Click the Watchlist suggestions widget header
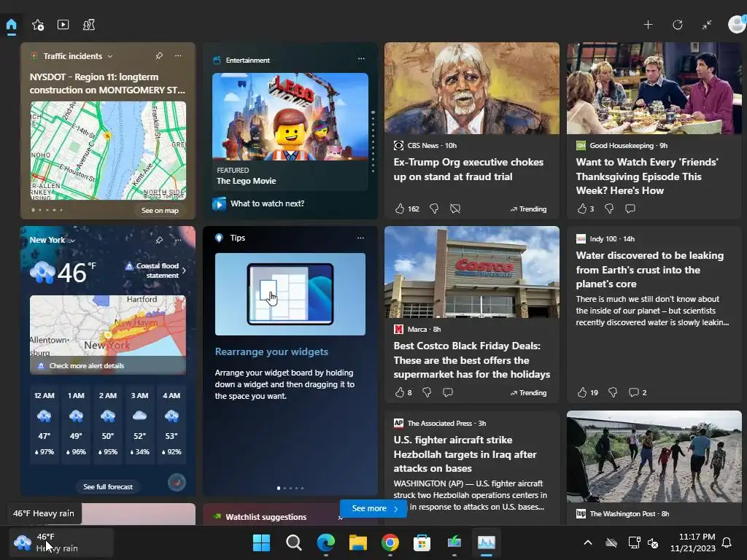The image size is (747, 560). point(266,517)
